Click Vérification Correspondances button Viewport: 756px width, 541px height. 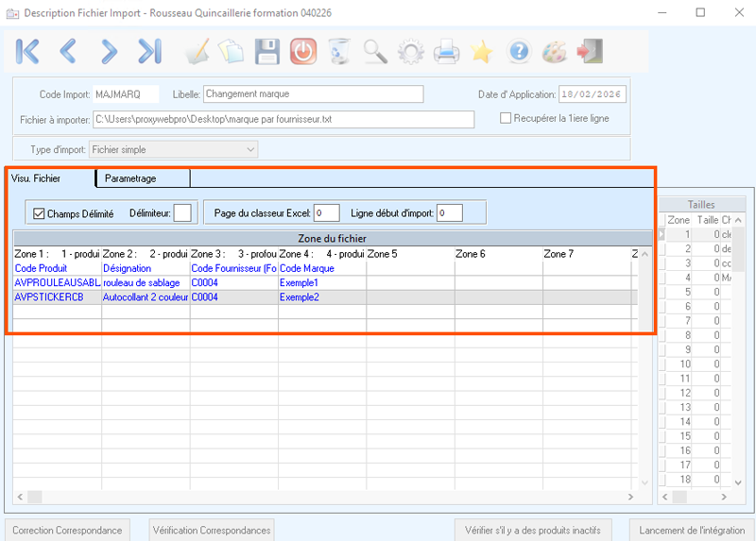(x=212, y=531)
